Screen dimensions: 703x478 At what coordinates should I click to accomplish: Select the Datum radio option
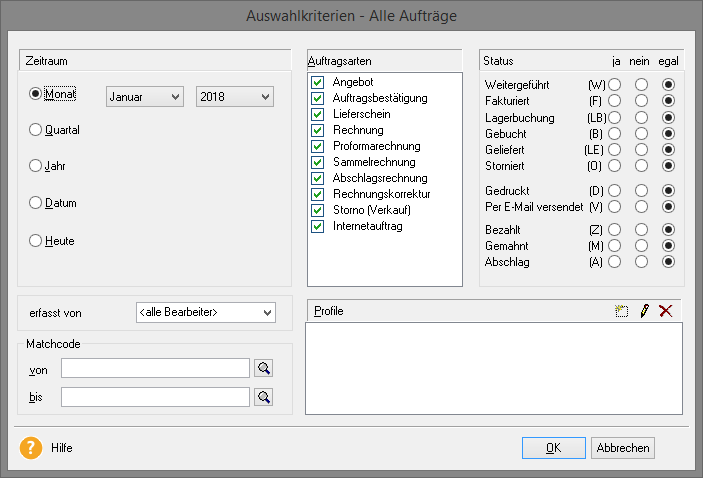[35, 203]
